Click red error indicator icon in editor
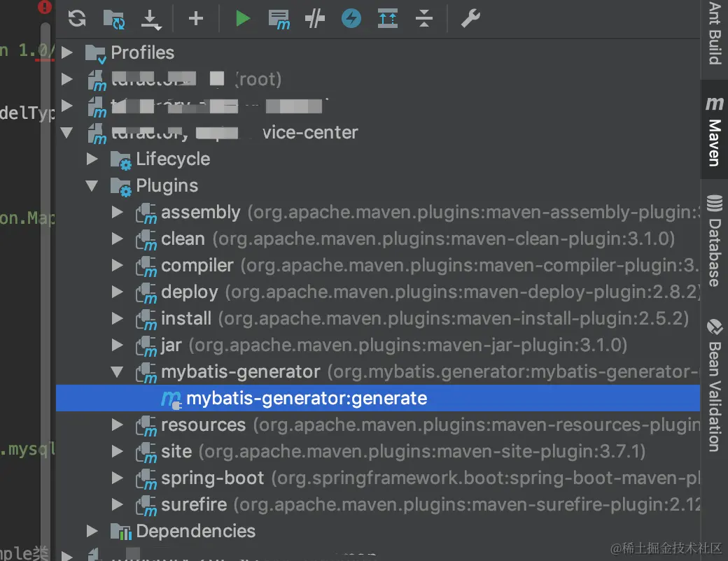The height and width of the screenshot is (561, 728). pos(45,6)
